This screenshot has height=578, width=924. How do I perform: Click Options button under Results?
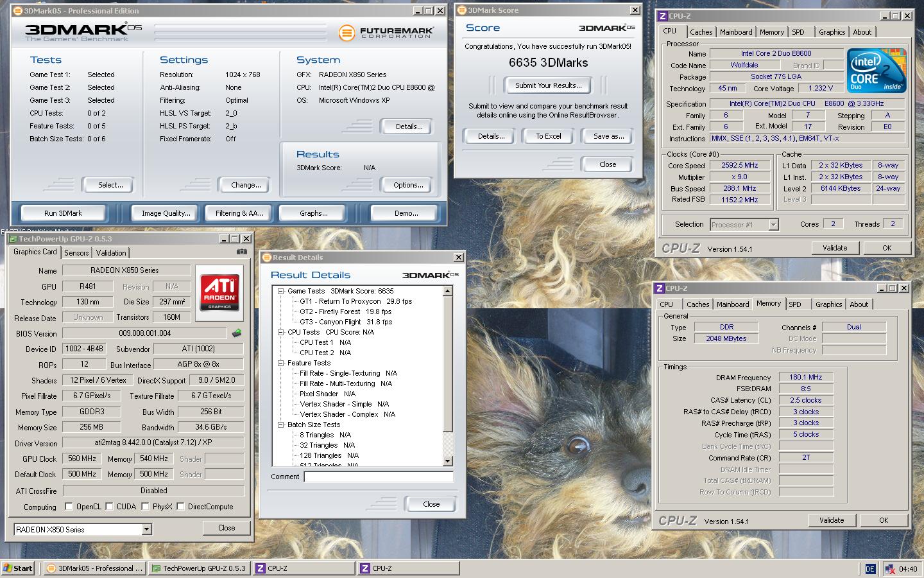pos(408,185)
